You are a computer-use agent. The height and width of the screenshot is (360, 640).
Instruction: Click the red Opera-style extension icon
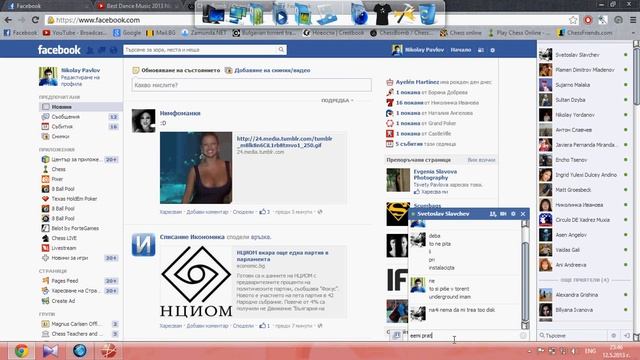point(588,20)
